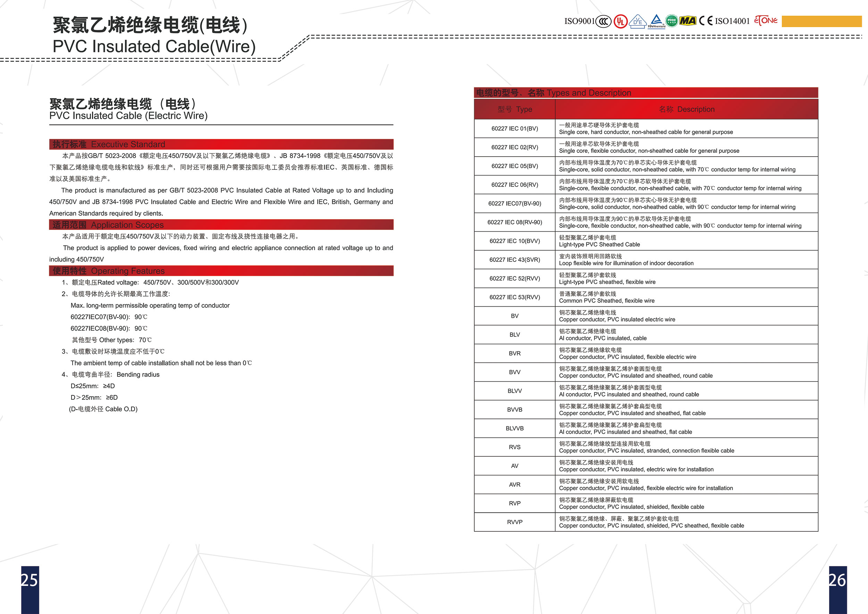Click the "AV" type cell
Image resolution: width=868 pixels, height=614 pixels.
coord(515,466)
